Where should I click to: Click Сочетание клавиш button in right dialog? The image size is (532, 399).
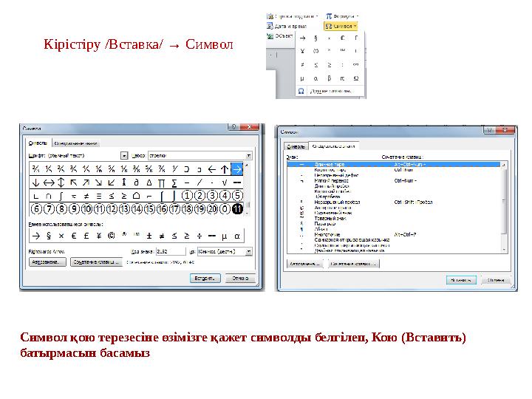click(x=354, y=264)
